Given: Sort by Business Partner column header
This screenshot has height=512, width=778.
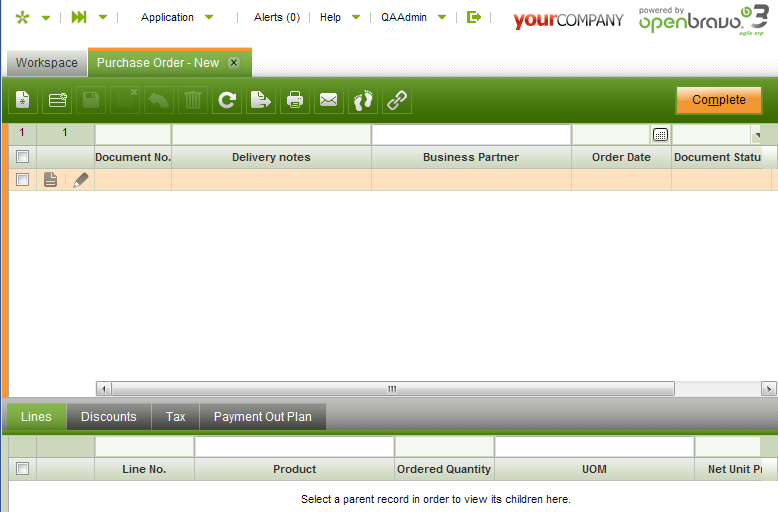Looking at the screenshot, I should (x=471, y=157).
